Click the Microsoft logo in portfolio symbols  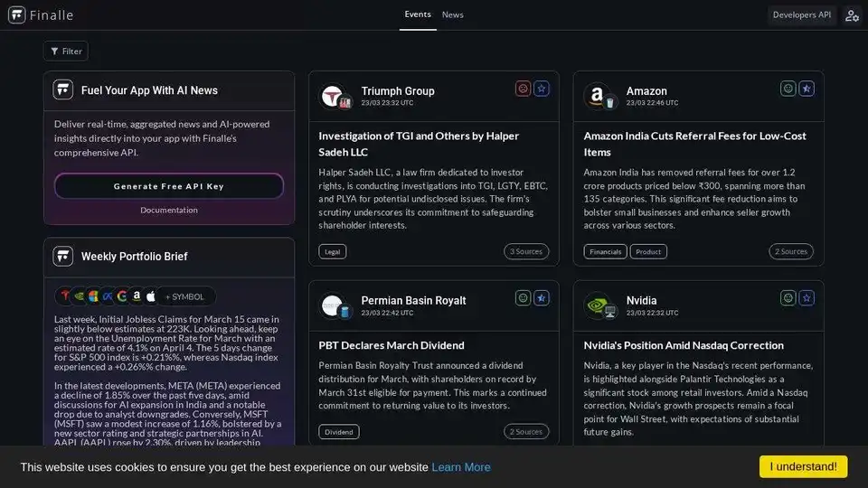point(93,296)
